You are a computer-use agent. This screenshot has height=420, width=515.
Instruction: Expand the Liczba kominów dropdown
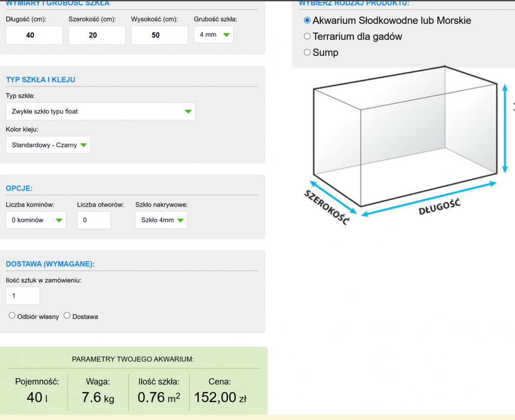[36, 220]
